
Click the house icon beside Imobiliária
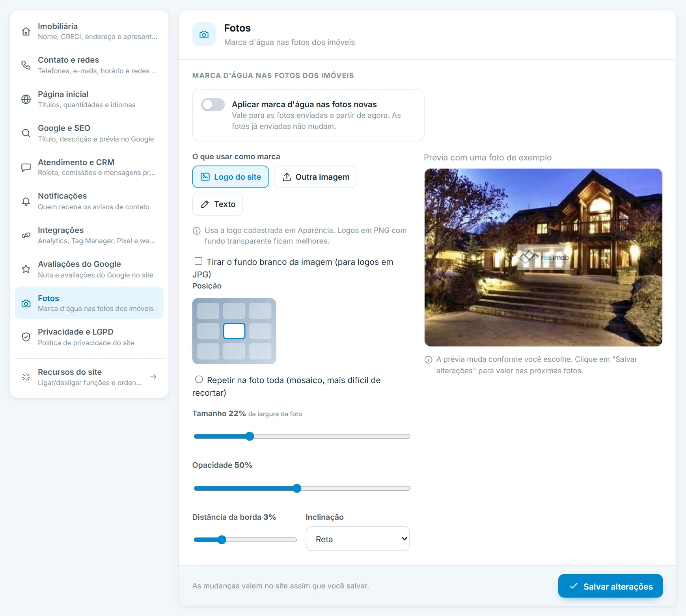click(x=26, y=32)
